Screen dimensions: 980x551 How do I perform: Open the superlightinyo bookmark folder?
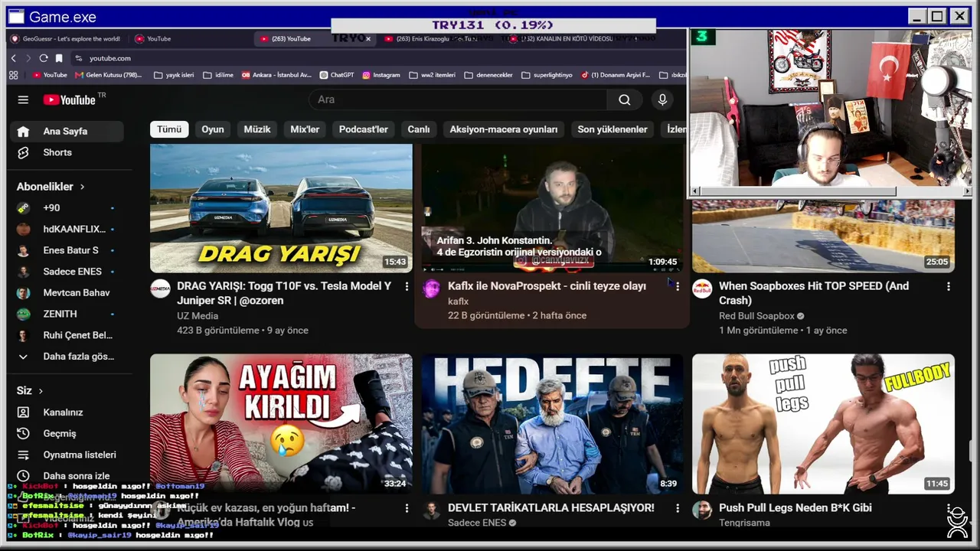click(547, 75)
